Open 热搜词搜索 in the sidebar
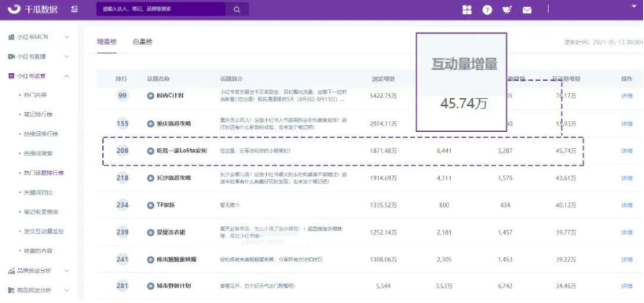The height and width of the screenshot is (303, 644). (38, 153)
